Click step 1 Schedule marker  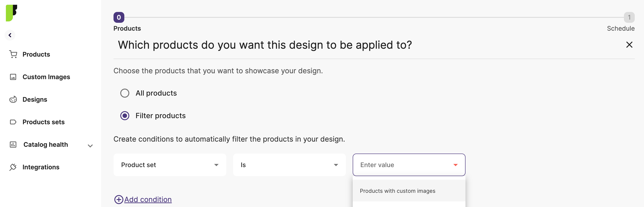(x=629, y=17)
